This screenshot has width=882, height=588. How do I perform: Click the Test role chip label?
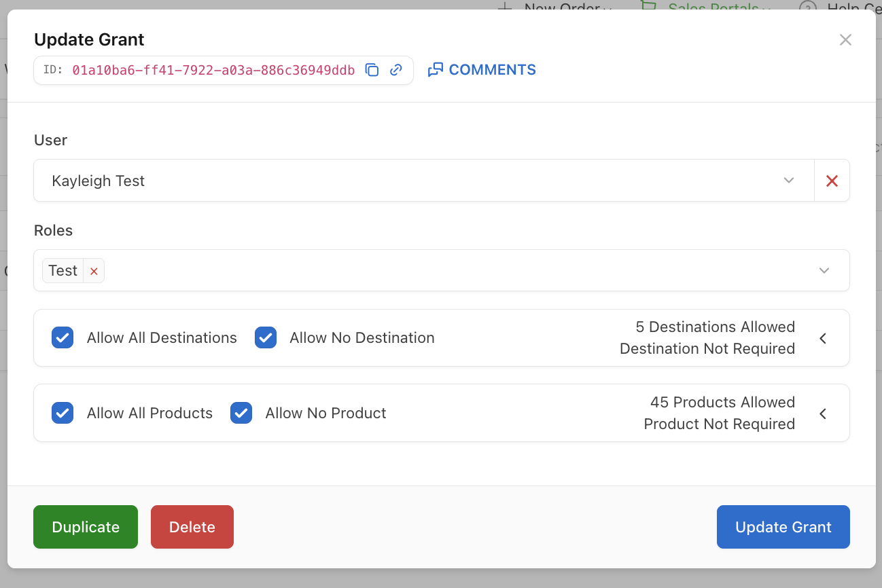pos(63,271)
